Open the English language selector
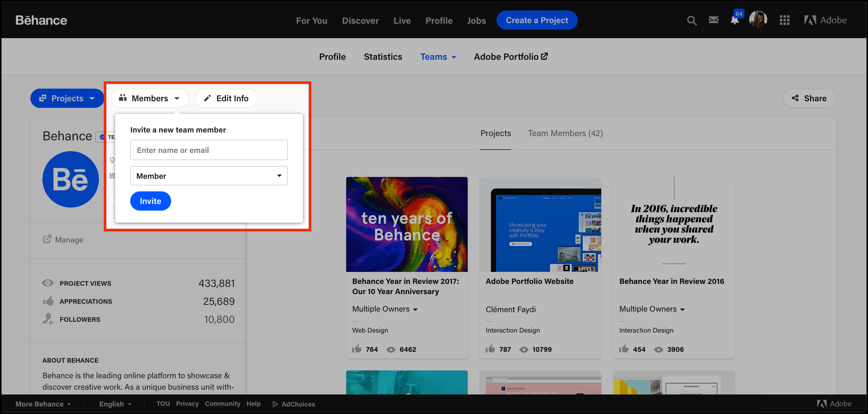The image size is (868, 414). point(115,404)
